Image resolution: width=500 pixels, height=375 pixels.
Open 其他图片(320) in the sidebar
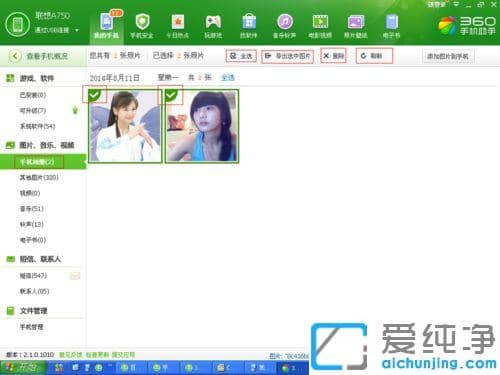tap(39, 177)
